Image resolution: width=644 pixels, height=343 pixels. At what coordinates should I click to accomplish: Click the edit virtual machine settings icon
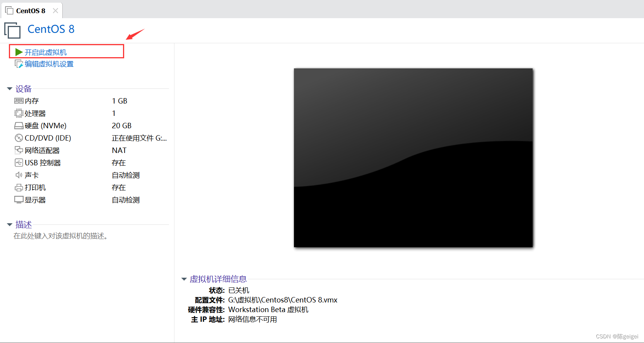pyautogui.click(x=19, y=64)
